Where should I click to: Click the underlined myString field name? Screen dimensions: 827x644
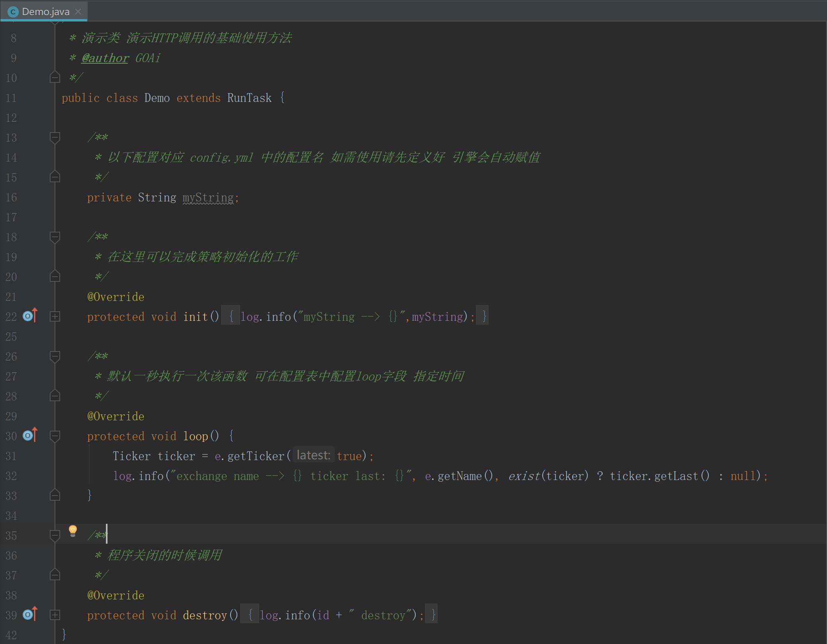point(208,197)
